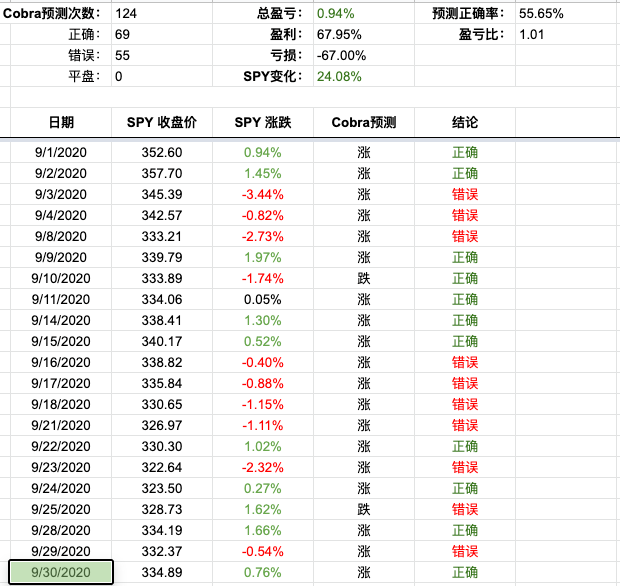The image size is (620, 586).
Task: Select the SPY 收盘价 column header
Action: (162, 122)
